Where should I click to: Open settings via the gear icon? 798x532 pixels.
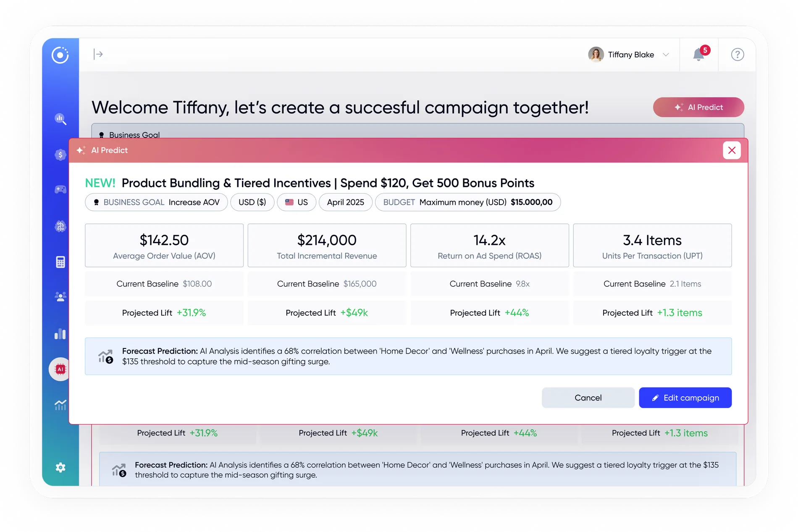click(60, 467)
